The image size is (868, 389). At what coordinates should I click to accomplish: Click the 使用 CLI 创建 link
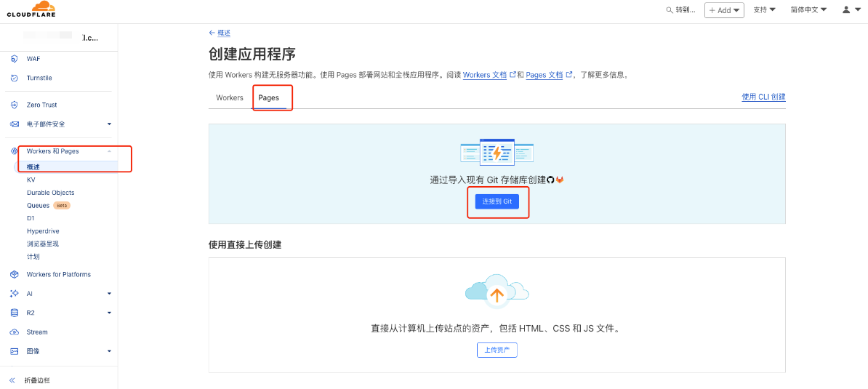point(764,97)
